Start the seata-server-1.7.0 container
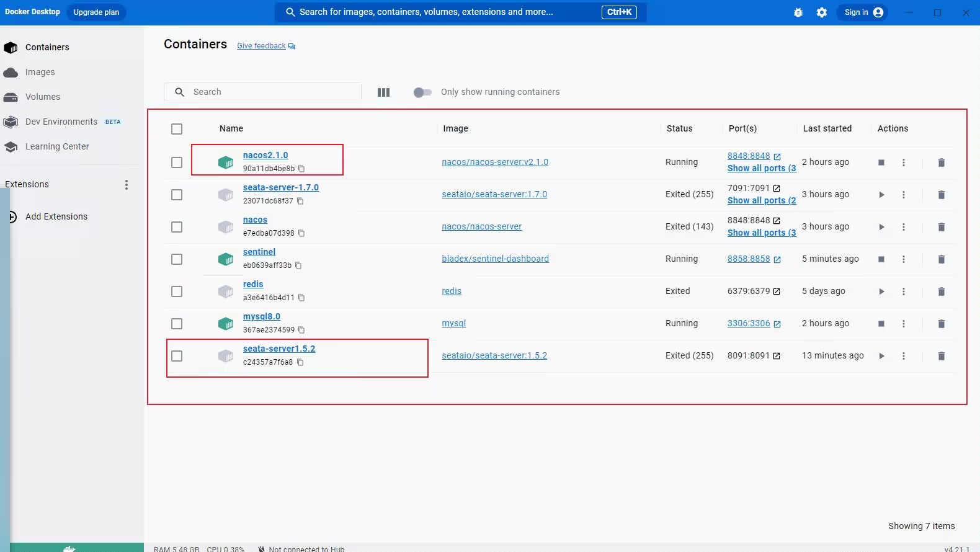Screen dimensions: 980x552 click(881, 195)
